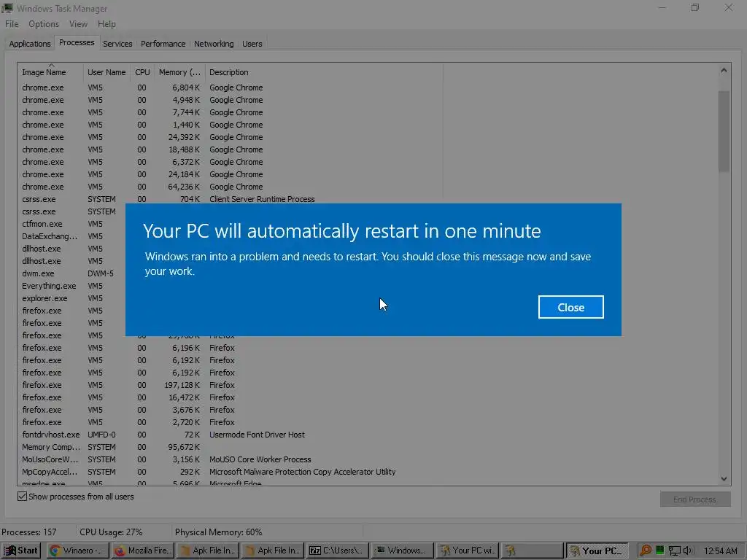Select firefox.exe row with 16,472 K

(230, 397)
